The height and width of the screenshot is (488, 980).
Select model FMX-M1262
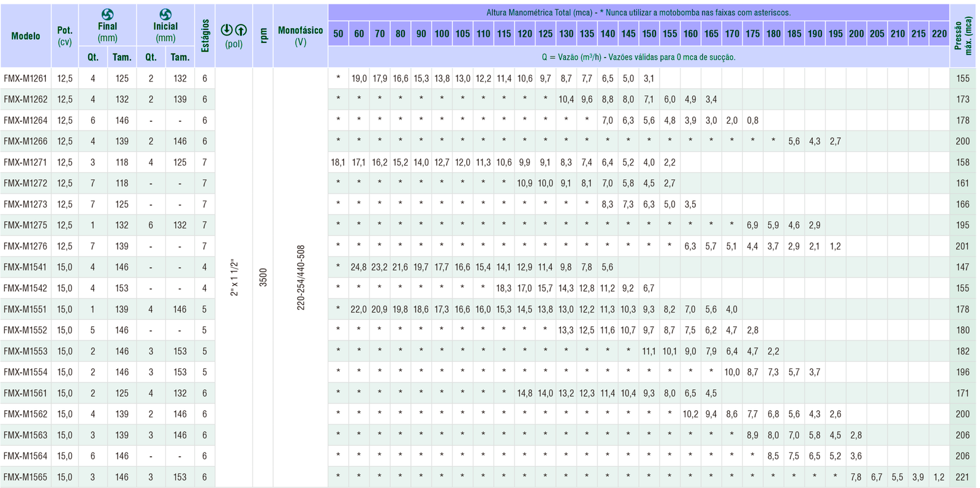click(25, 99)
